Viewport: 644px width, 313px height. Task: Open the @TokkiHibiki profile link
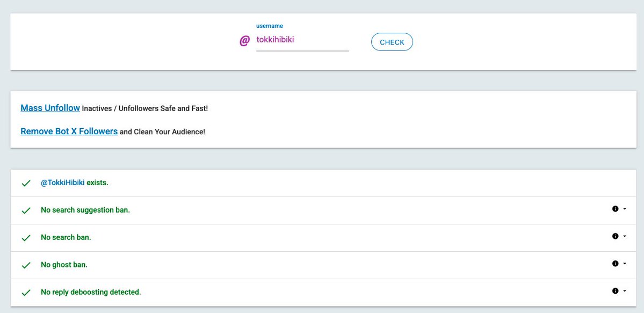point(62,183)
